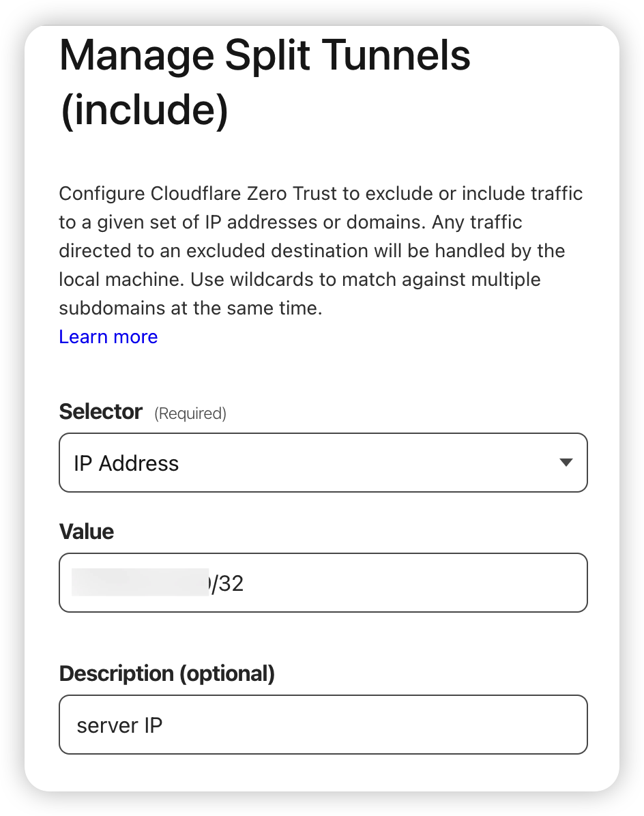The width and height of the screenshot is (644, 816).
Task: Expand the Selector dropdown arrow
Action: coord(566,462)
